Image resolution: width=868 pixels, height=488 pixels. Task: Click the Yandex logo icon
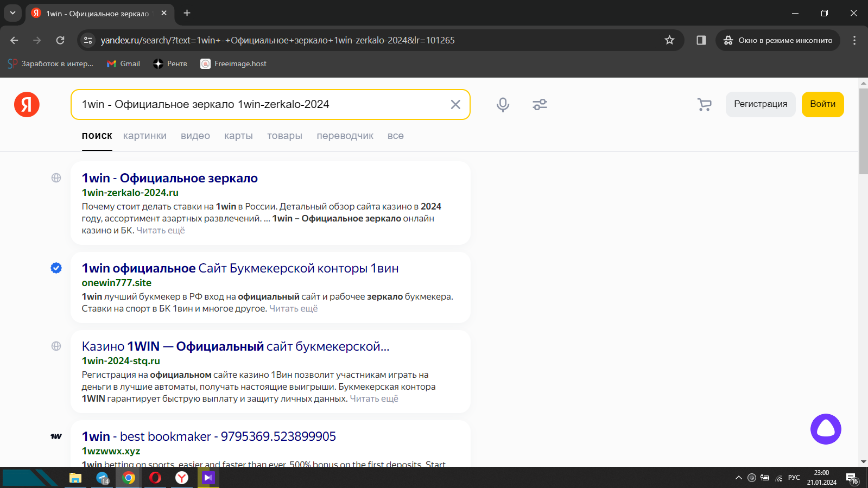point(27,104)
